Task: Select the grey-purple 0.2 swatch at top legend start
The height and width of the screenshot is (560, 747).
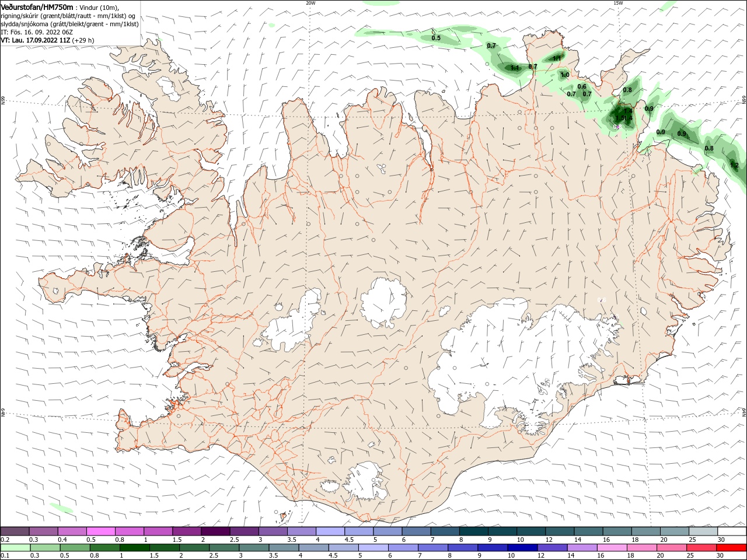Action: (x=15, y=531)
